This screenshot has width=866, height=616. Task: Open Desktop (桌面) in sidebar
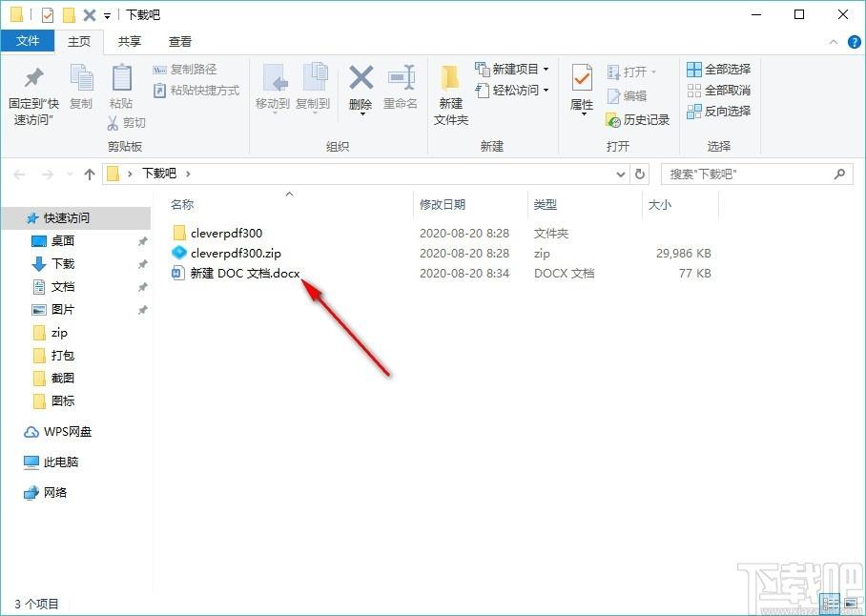coord(63,240)
